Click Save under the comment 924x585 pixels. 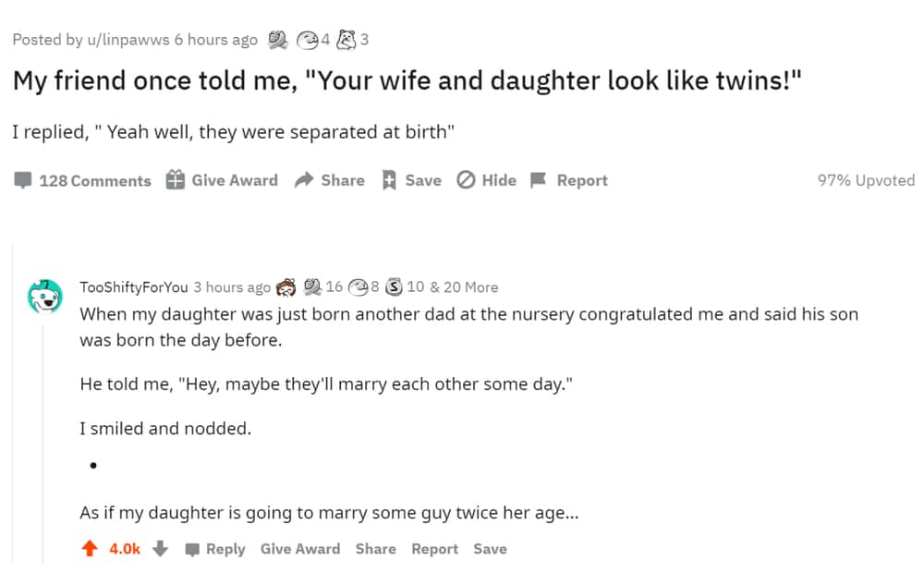(490, 549)
